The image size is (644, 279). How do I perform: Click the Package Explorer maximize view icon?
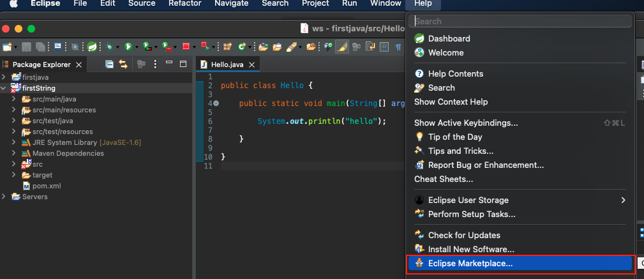click(x=183, y=64)
